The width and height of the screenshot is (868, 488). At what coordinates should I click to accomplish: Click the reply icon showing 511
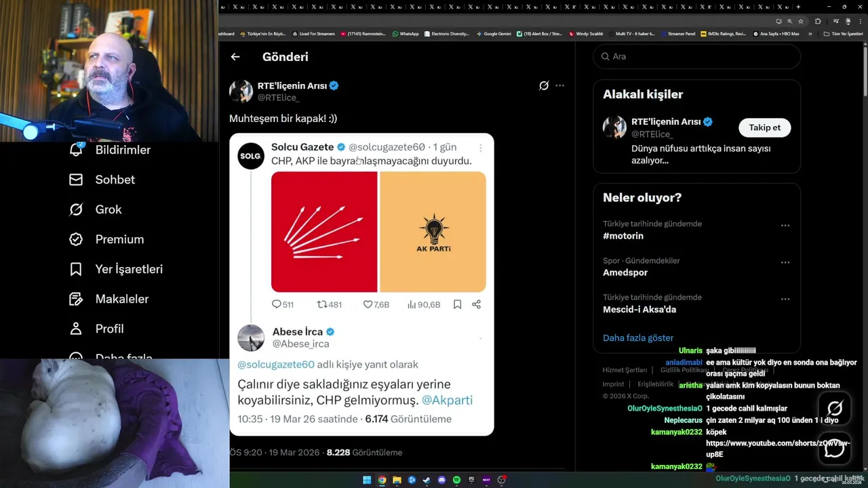pos(276,304)
